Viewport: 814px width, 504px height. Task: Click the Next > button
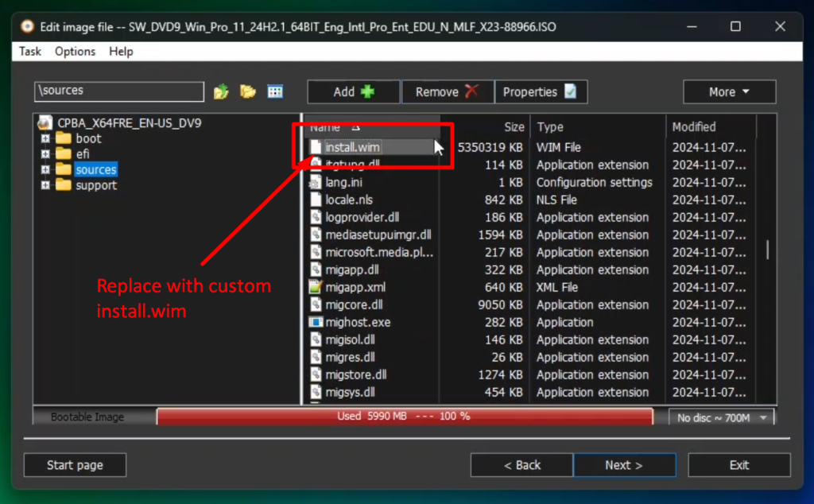click(624, 465)
